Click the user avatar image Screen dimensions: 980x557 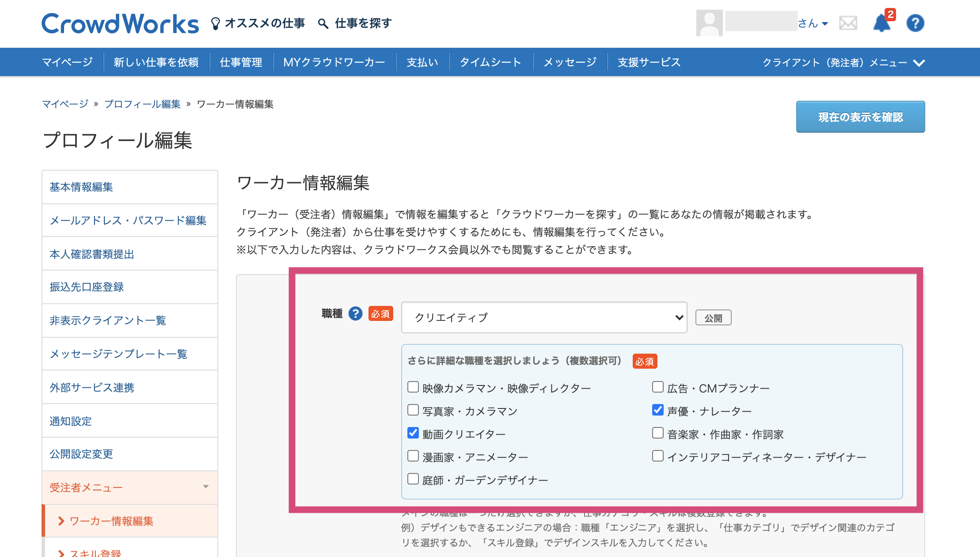click(709, 23)
